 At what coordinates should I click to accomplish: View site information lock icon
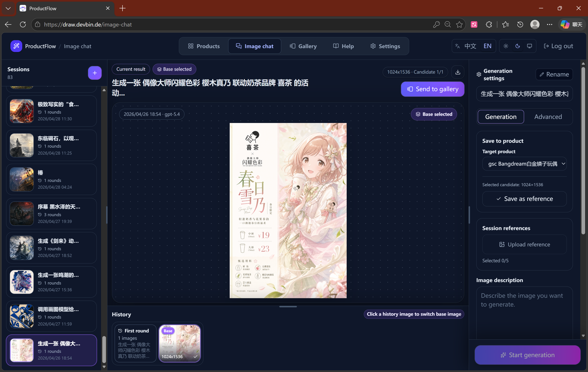pos(37,24)
